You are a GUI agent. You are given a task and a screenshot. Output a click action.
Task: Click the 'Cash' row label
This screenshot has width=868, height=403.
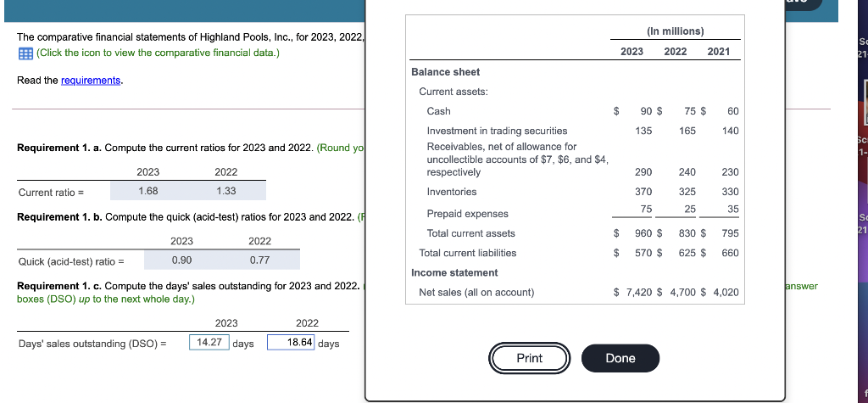[438, 111]
